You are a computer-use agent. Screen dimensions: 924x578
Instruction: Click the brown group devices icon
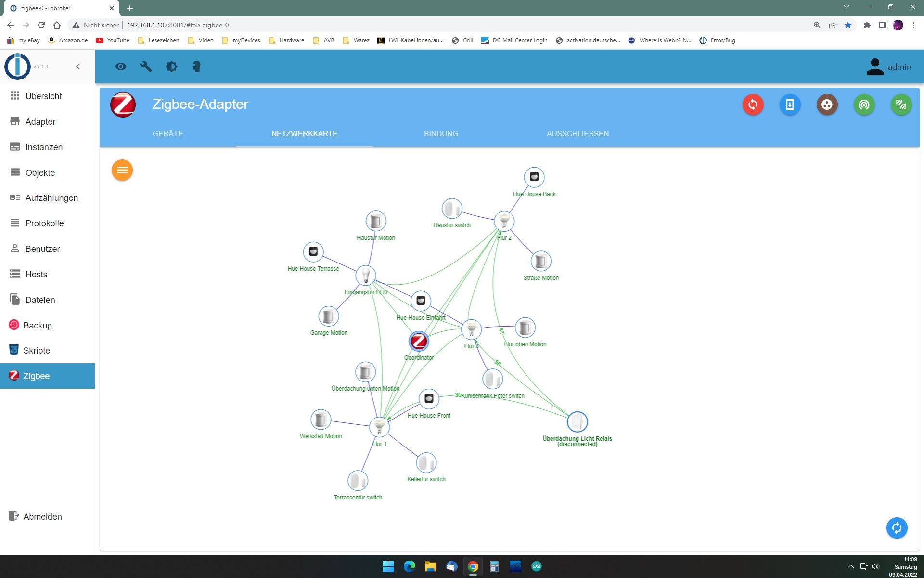click(827, 105)
